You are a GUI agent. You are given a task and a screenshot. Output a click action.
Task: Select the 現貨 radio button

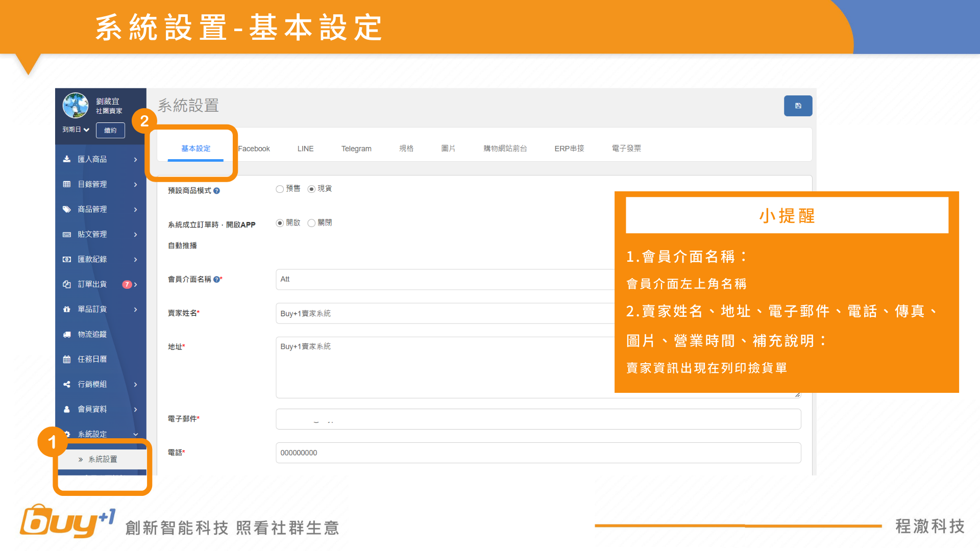[311, 189]
